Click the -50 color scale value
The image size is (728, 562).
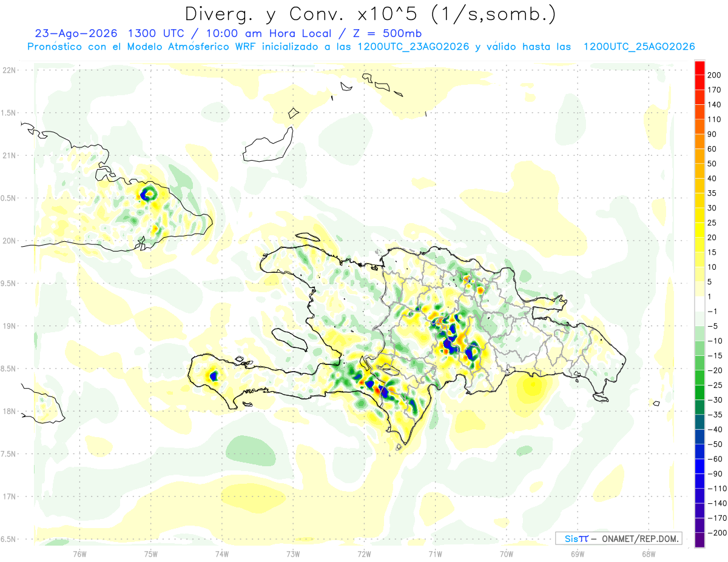point(714,444)
